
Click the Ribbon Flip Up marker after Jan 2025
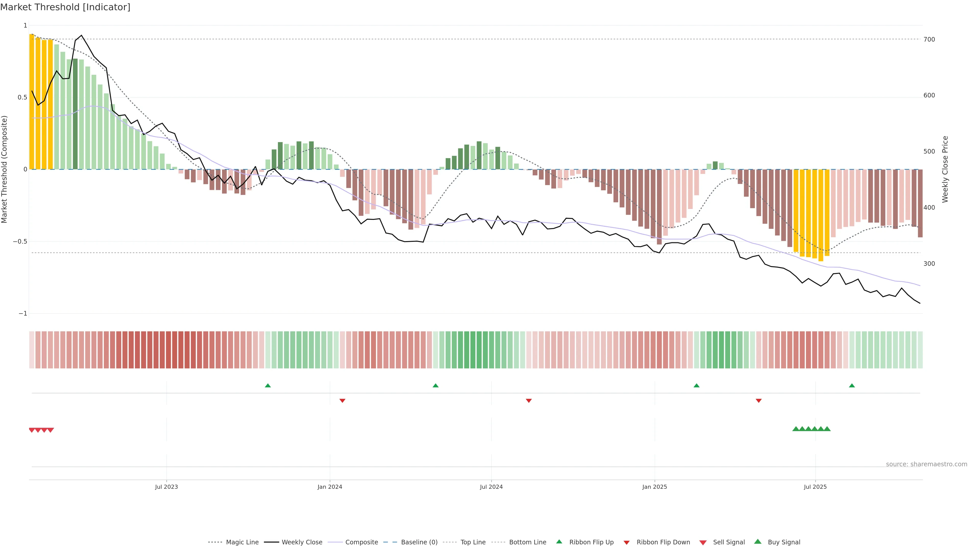point(696,386)
